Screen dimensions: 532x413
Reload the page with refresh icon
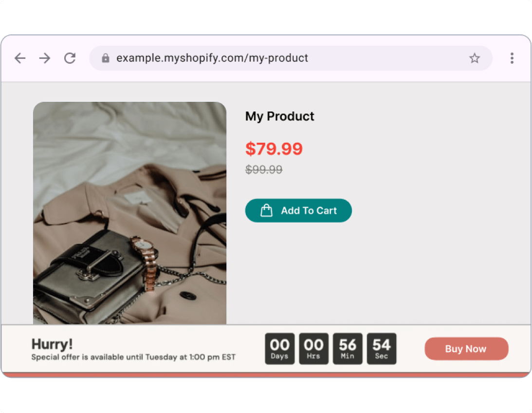pyautogui.click(x=70, y=58)
